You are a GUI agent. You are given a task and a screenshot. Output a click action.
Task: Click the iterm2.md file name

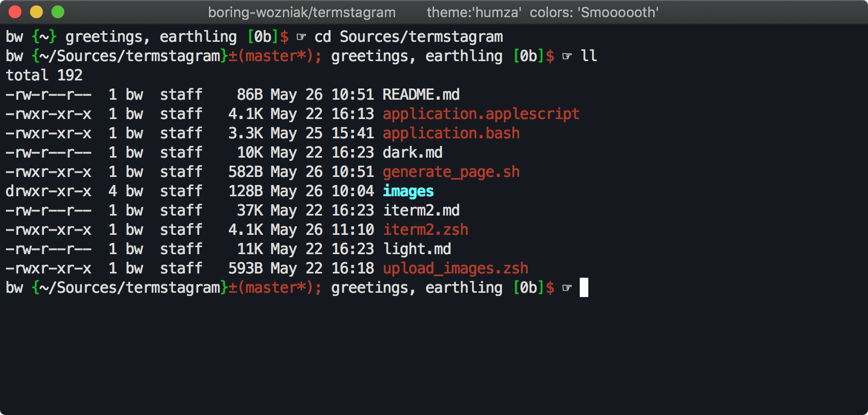coord(421,211)
